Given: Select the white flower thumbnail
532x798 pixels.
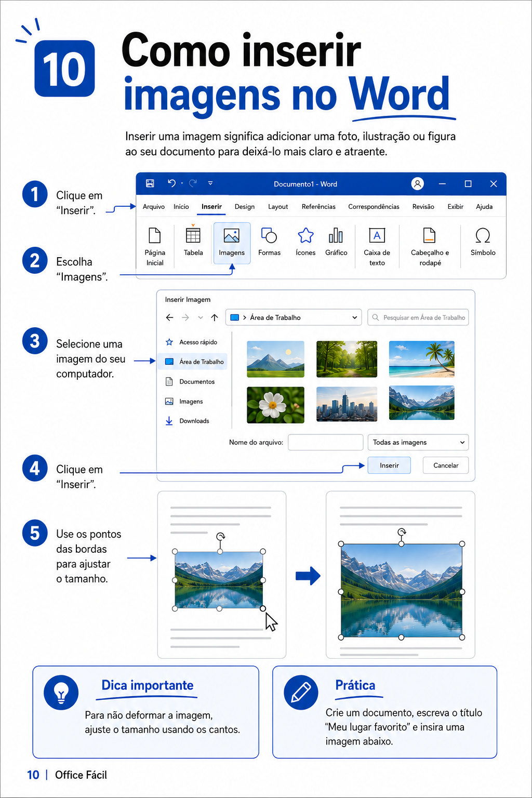Looking at the screenshot, I should [x=275, y=405].
